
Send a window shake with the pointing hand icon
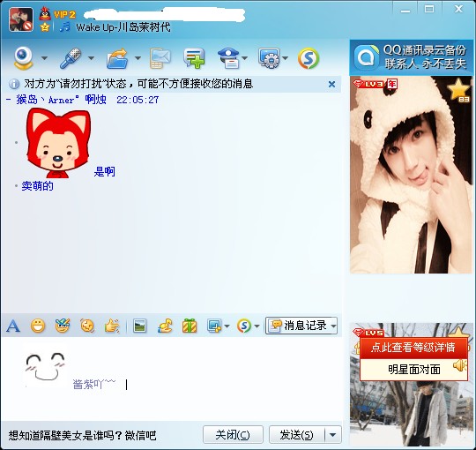click(x=112, y=326)
